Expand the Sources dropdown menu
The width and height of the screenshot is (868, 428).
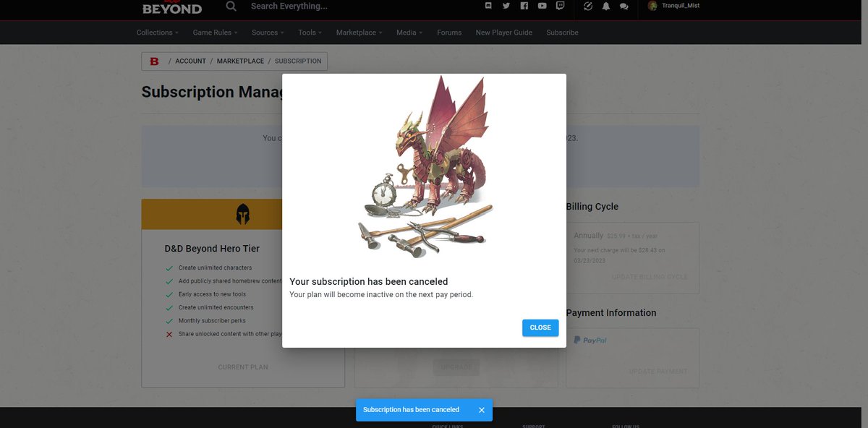pos(268,33)
